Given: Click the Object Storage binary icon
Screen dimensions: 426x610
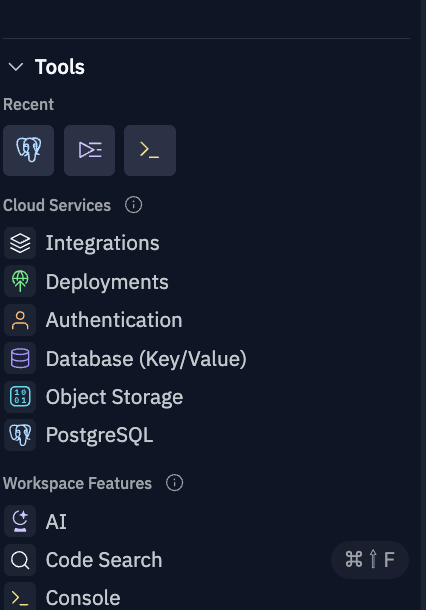Looking at the screenshot, I should (x=20, y=396).
